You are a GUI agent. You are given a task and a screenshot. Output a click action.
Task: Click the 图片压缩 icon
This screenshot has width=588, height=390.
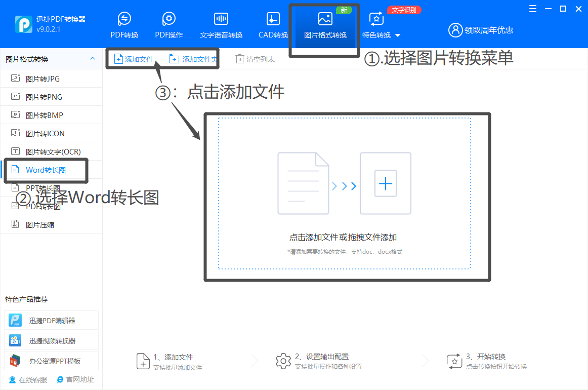pos(15,224)
